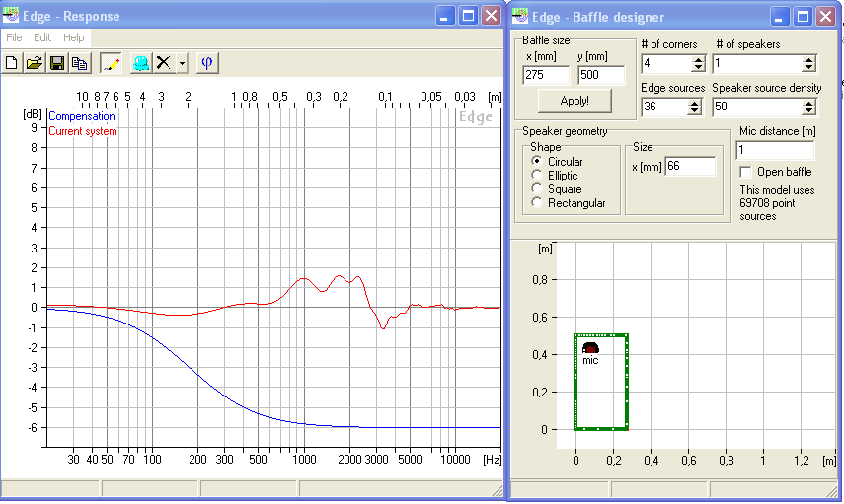
Task: Close the Baffle designer window
Action: [x=825, y=17]
